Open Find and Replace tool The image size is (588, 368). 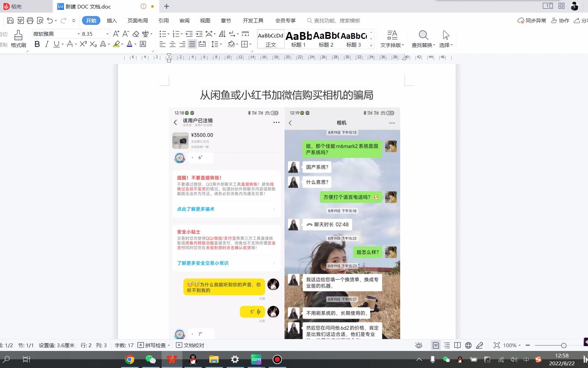[423, 39]
